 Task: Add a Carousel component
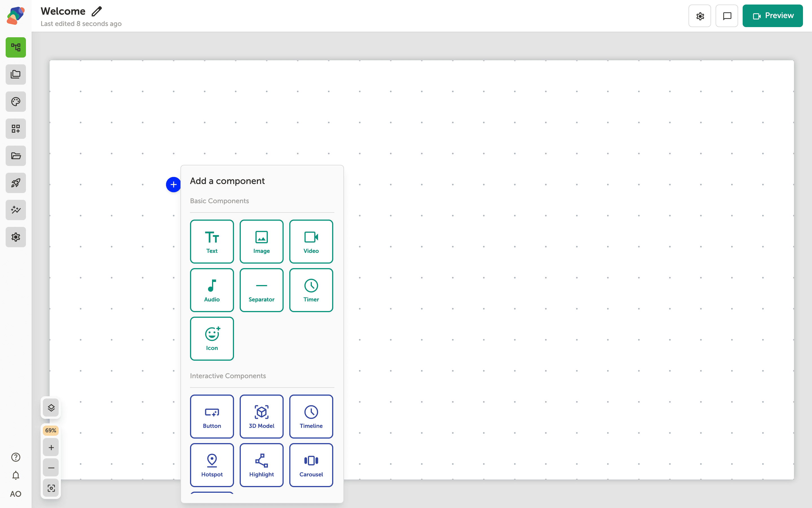[x=311, y=465]
